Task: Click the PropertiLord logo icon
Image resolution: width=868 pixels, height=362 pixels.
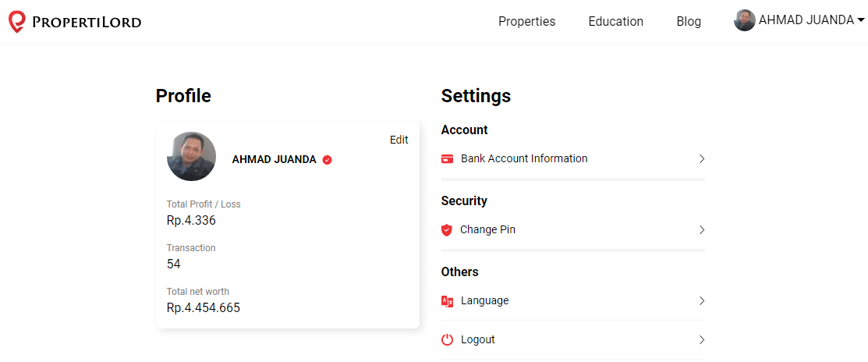Action: pyautogui.click(x=16, y=22)
